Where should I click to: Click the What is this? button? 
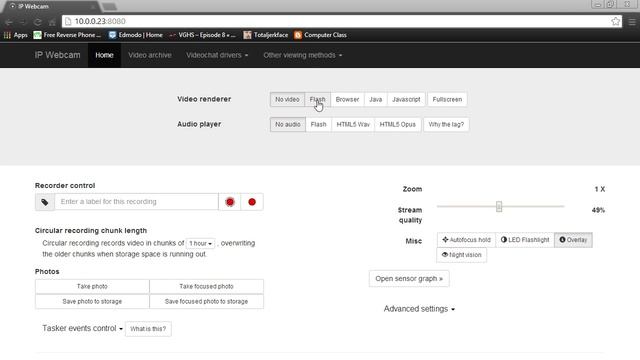[x=148, y=329]
